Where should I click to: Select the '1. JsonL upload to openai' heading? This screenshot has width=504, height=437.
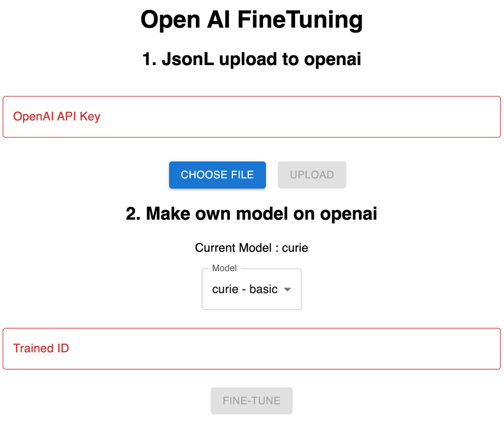coord(251,59)
